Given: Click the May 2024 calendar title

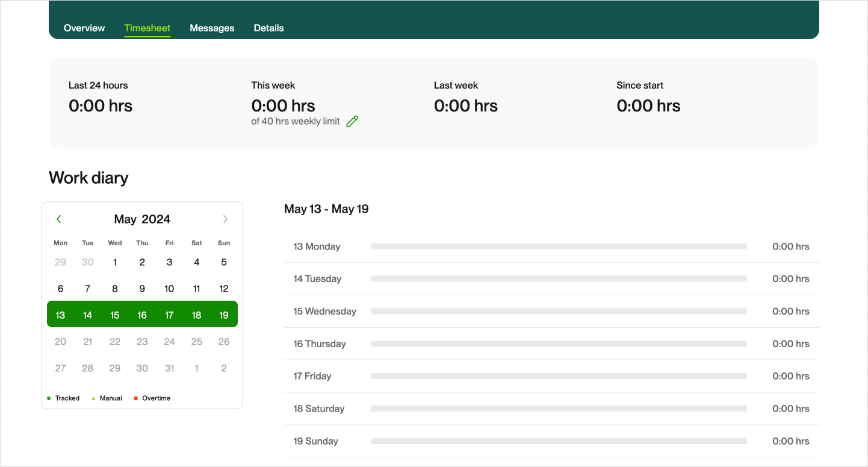Looking at the screenshot, I should [x=142, y=219].
